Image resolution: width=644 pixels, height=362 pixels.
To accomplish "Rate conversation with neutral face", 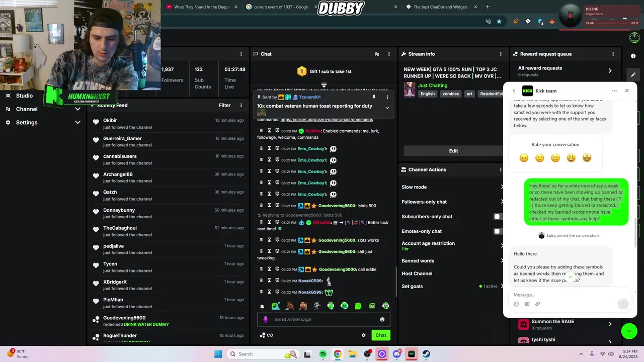I will coord(555,158).
